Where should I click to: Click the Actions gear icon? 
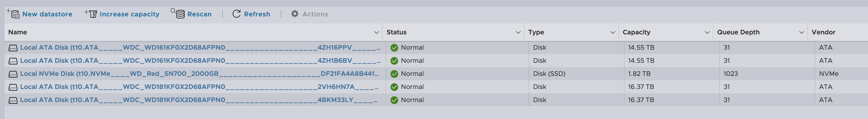click(x=295, y=14)
